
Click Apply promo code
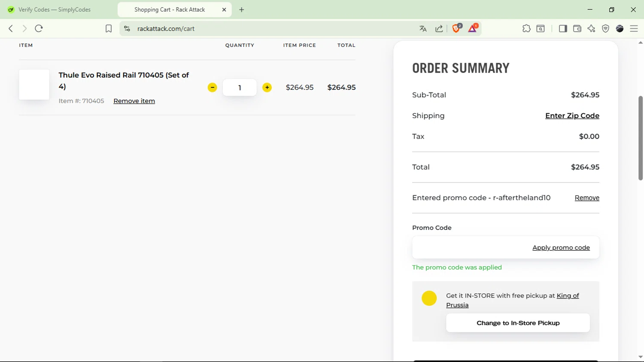click(x=561, y=247)
